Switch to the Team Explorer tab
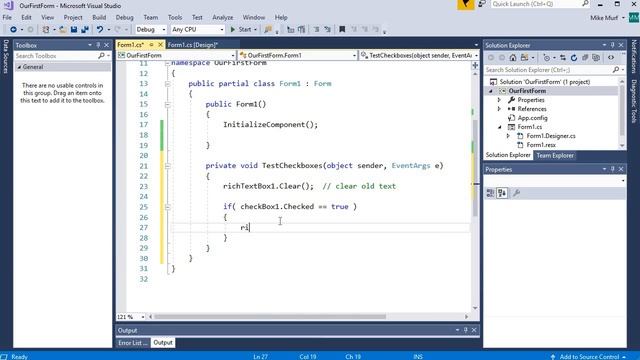The image size is (640, 360). (x=555, y=156)
